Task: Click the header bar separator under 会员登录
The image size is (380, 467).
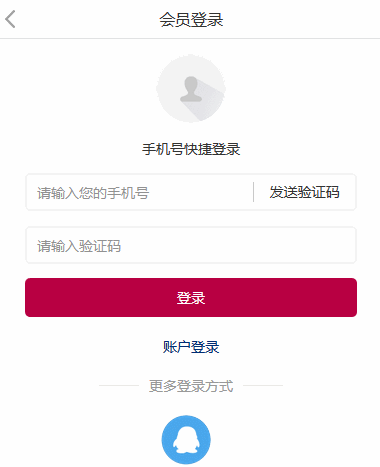Action: [190, 38]
